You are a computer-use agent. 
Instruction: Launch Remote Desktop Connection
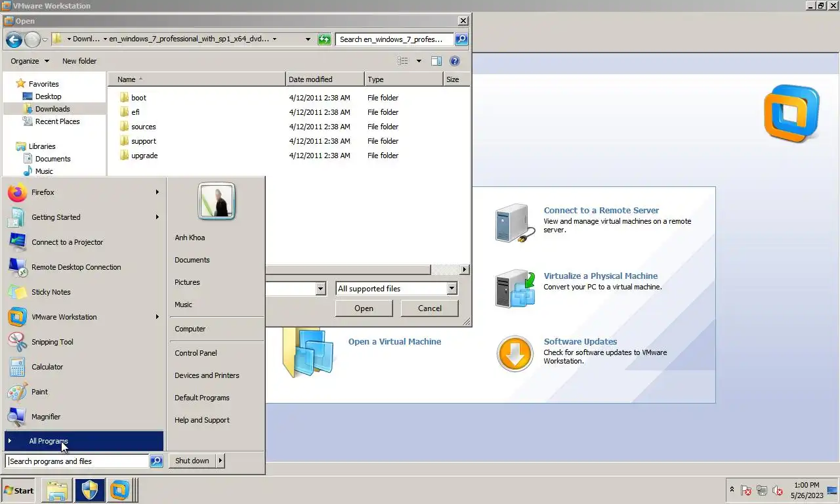tap(84, 267)
